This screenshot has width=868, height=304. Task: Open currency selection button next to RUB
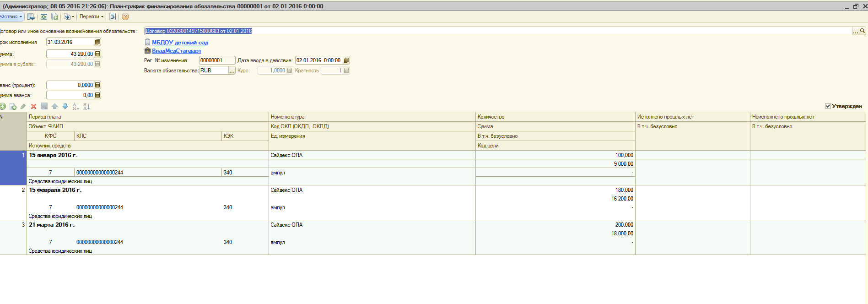[232, 71]
